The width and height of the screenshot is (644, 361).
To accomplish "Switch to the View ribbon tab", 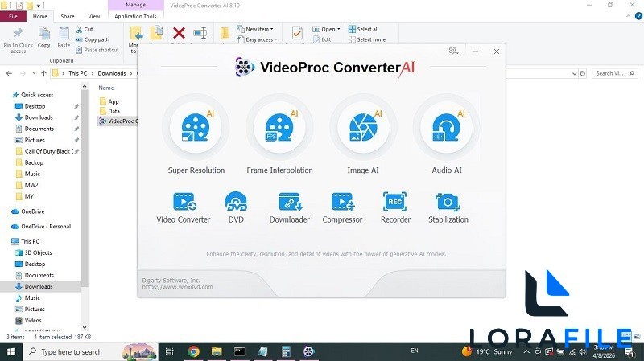I will pyautogui.click(x=93, y=16).
